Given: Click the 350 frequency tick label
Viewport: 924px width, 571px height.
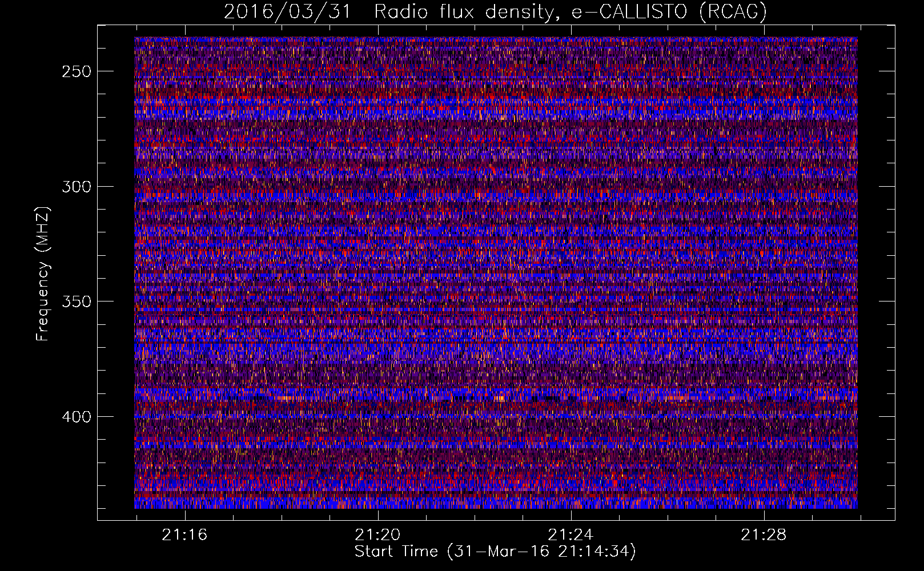Looking at the screenshot, I should [77, 301].
